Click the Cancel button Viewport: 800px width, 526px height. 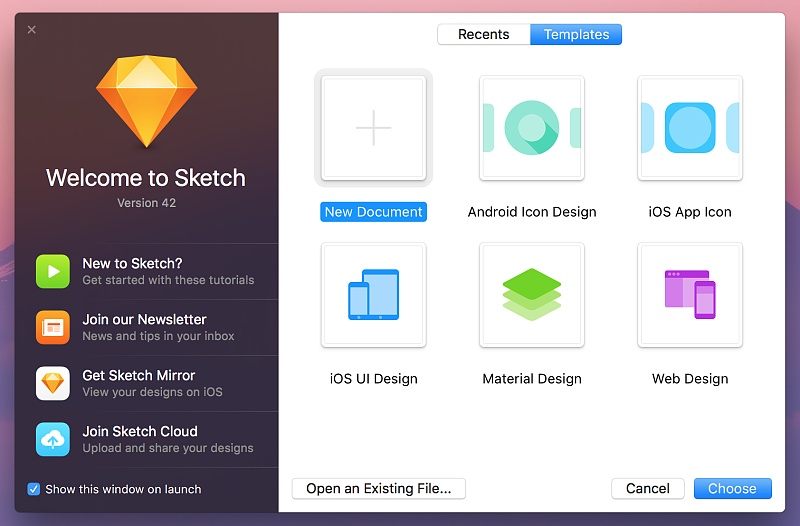(x=648, y=489)
